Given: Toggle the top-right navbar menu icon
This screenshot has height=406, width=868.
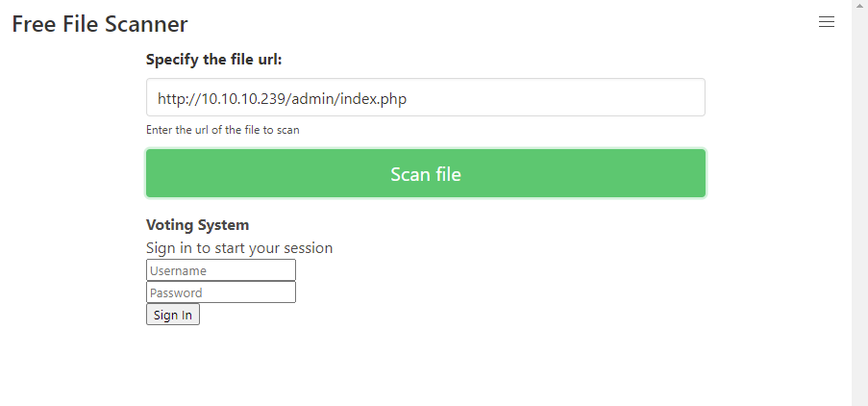Looking at the screenshot, I should coord(826,22).
